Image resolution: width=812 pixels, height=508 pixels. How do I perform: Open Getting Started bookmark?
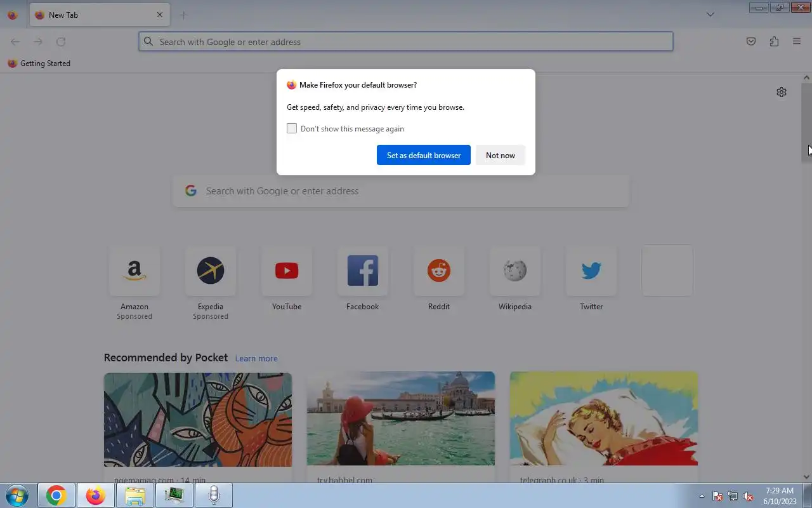[39, 63]
